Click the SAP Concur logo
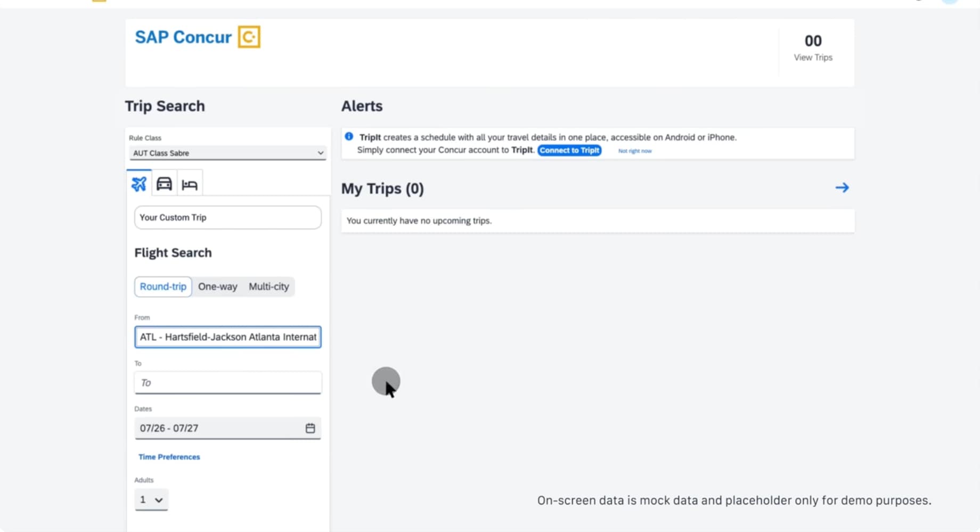Screen dimensions: 980x532 197,37
